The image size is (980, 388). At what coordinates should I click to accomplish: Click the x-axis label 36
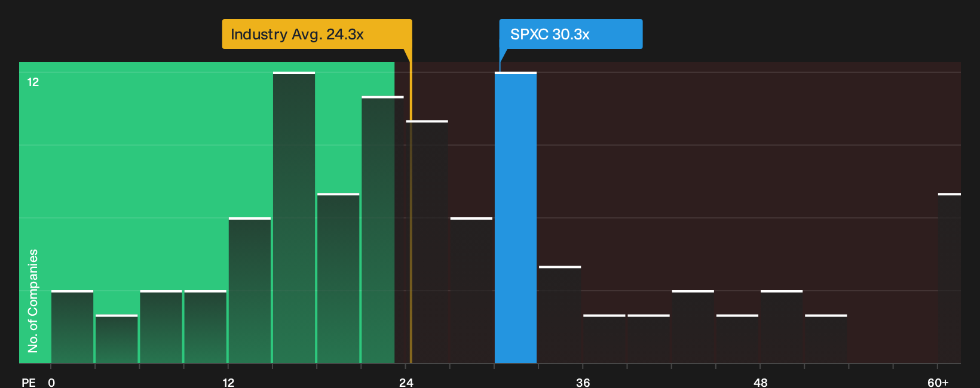[583, 382]
